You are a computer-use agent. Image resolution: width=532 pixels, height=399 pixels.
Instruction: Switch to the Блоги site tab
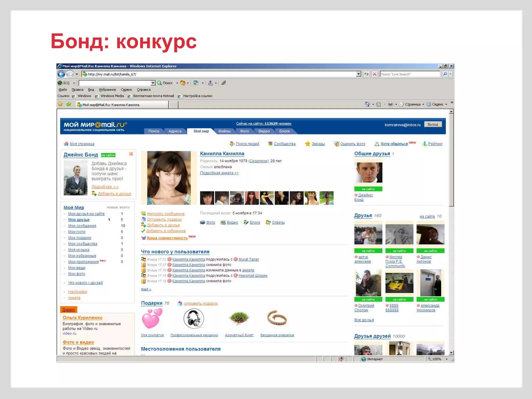[x=284, y=131]
